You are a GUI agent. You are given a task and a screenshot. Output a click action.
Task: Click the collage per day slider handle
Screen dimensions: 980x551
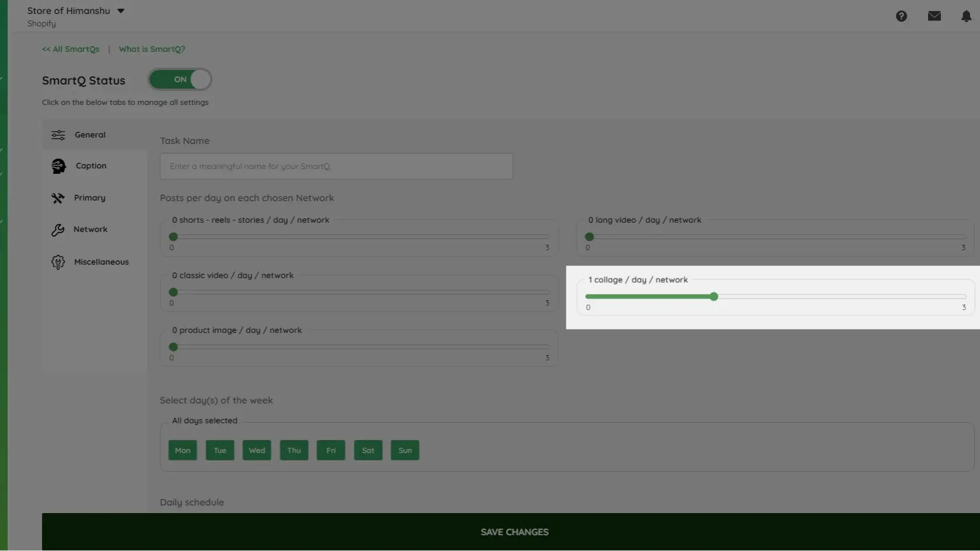pos(714,297)
